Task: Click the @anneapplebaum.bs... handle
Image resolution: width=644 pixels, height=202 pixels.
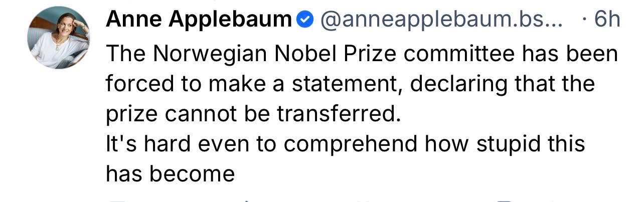Action: pyautogui.click(x=441, y=20)
